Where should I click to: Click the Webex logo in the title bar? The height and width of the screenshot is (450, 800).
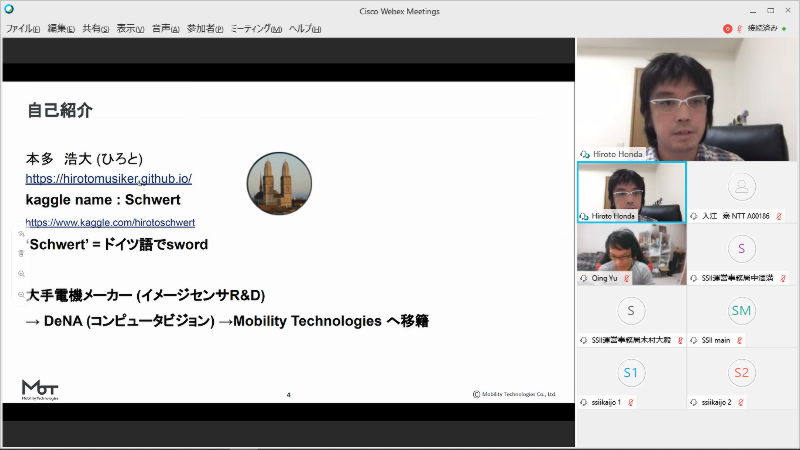coord(9,9)
